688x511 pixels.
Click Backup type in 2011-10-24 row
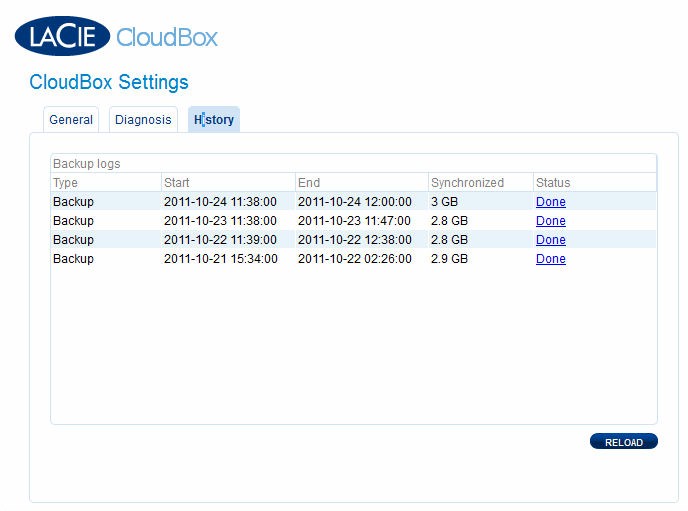coord(73,202)
